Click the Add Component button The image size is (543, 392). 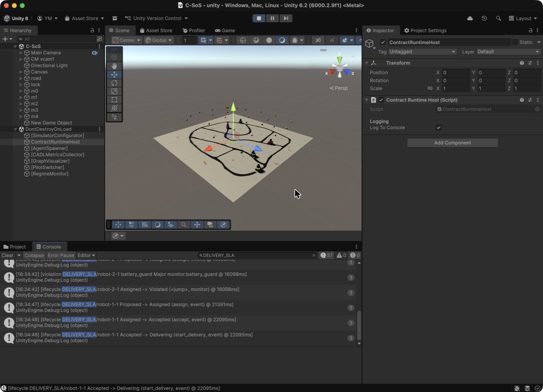point(452,143)
